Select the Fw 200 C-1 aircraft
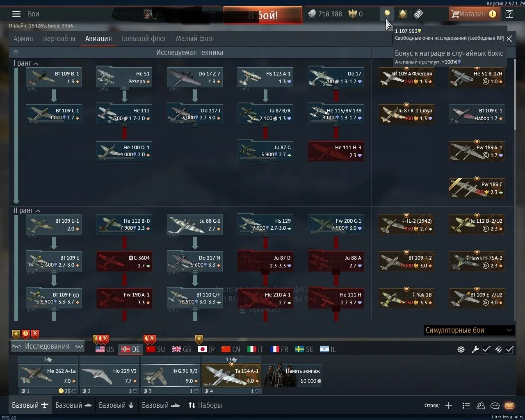 point(336,225)
